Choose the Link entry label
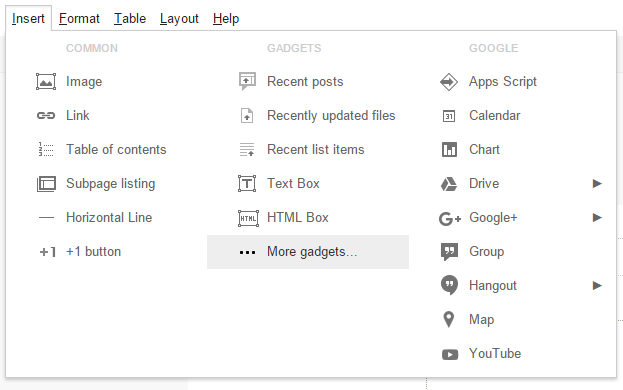623x390 pixels. click(77, 116)
